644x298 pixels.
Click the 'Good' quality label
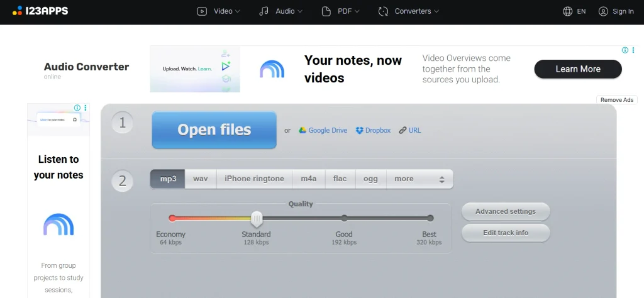coord(344,235)
